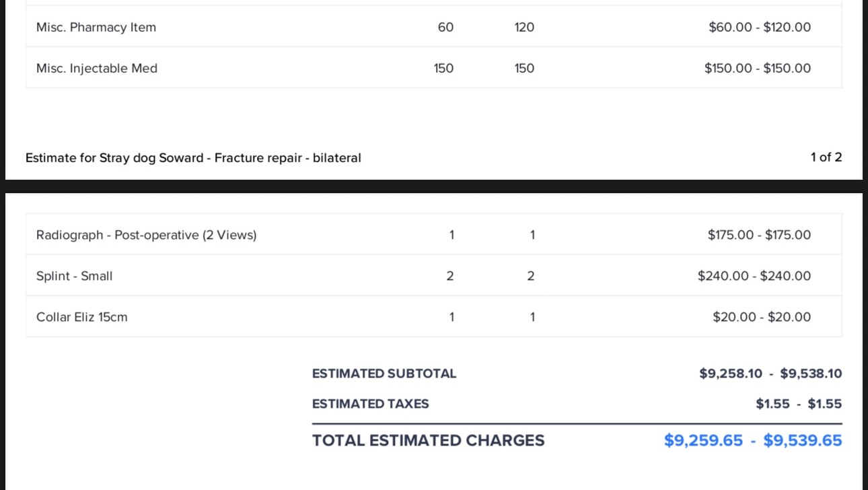Select the Splint - Small line item
The width and height of the screenshot is (868, 490).
click(75, 276)
